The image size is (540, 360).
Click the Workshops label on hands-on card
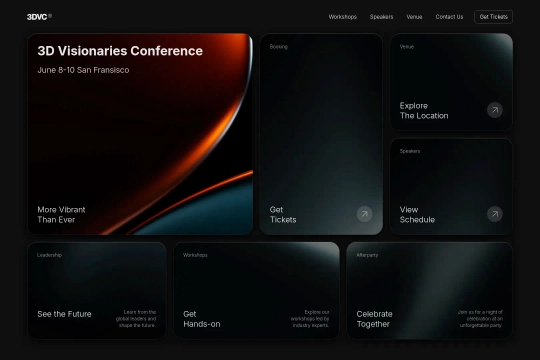click(195, 255)
